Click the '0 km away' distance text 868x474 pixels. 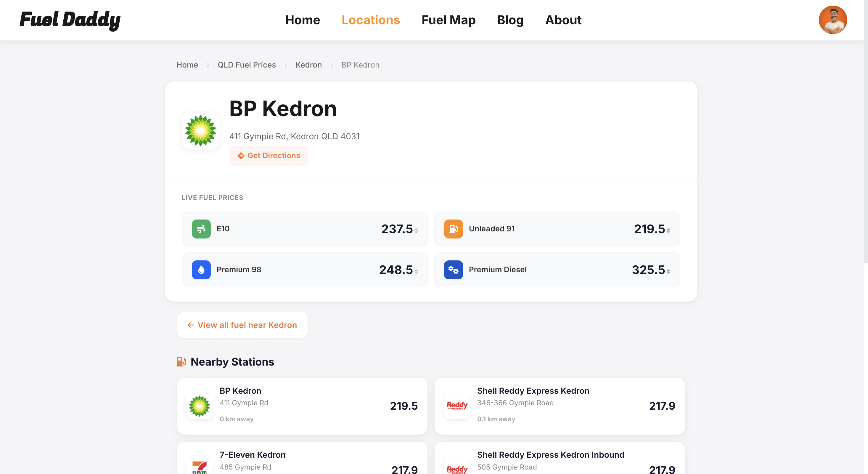click(237, 419)
